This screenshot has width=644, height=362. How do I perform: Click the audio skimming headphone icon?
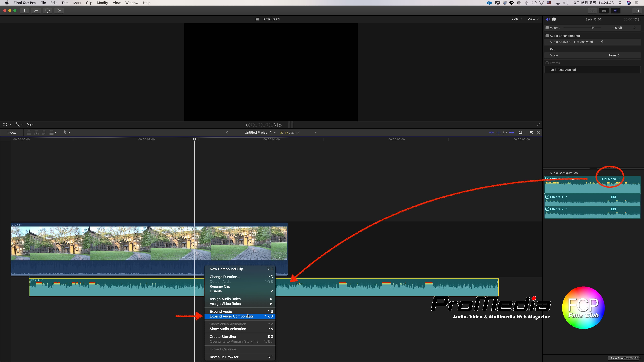pyautogui.click(x=505, y=132)
